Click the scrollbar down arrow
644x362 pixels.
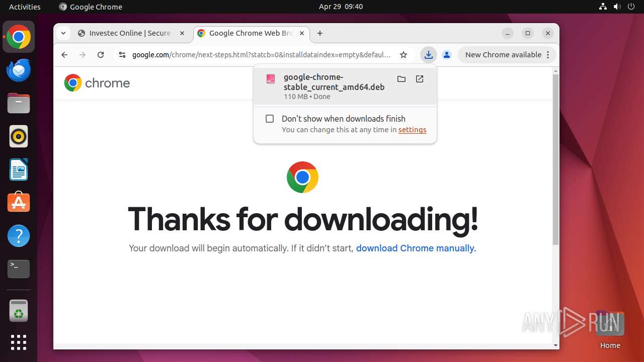555,345
